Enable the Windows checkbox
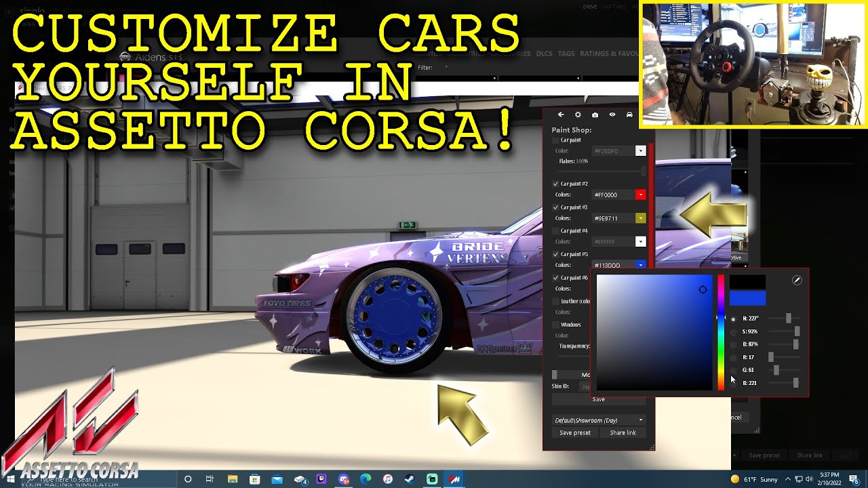 pos(556,325)
